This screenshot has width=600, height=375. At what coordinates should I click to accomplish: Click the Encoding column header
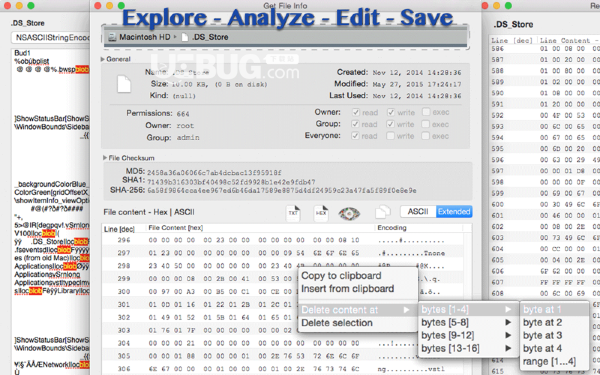coord(392,228)
